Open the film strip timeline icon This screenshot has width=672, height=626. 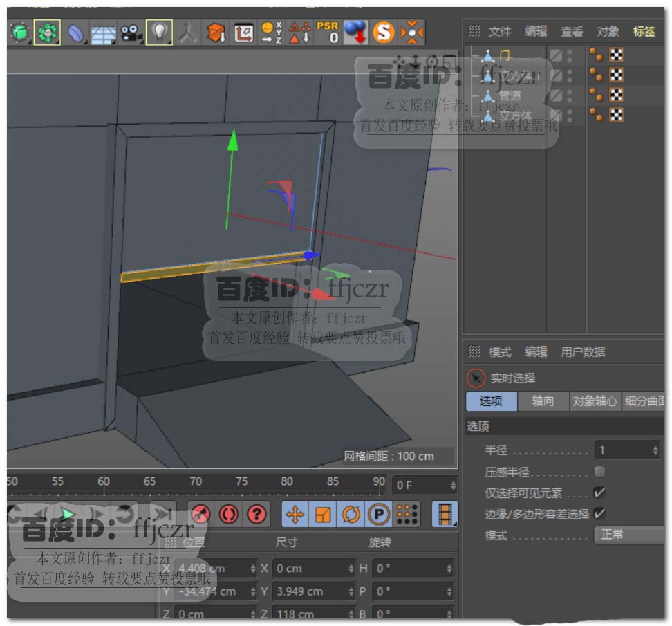click(x=445, y=514)
